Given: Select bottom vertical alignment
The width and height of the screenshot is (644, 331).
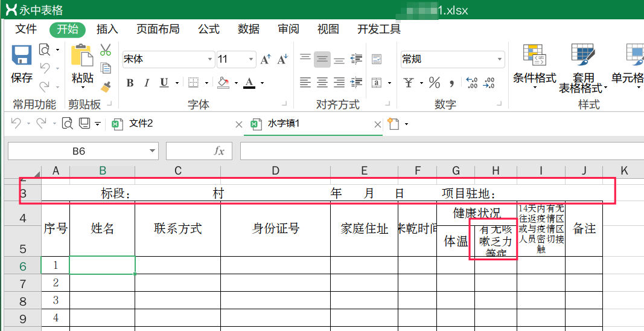Looking at the screenshot, I should (x=339, y=61).
